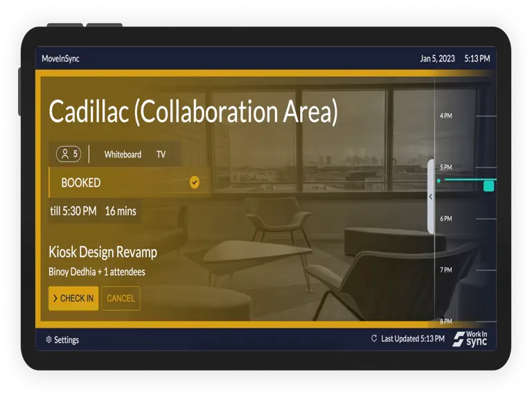532x399 pixels.
Task: Collapse the timeline panel with the chevron handle
Action: point(431,197)
